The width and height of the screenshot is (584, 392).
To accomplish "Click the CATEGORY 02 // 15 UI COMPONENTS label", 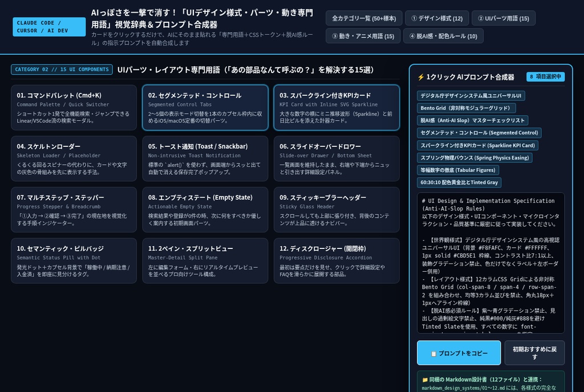I will 62,70.
